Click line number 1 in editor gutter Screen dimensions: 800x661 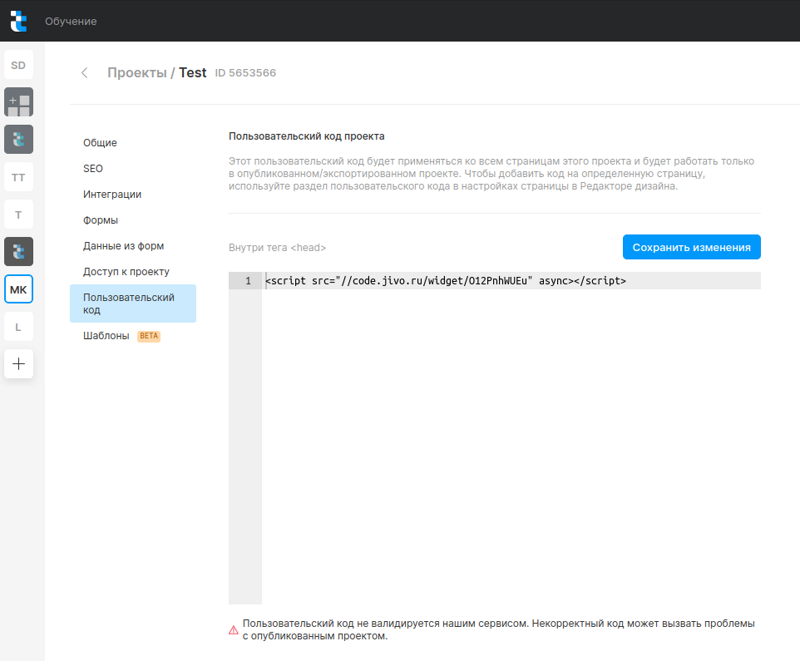[248, 281]
